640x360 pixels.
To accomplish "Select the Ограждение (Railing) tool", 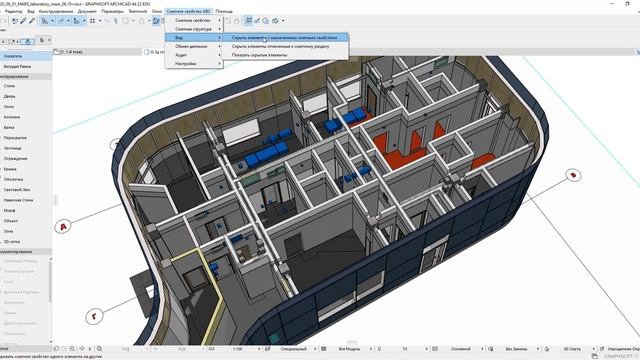I will [15, 158].
